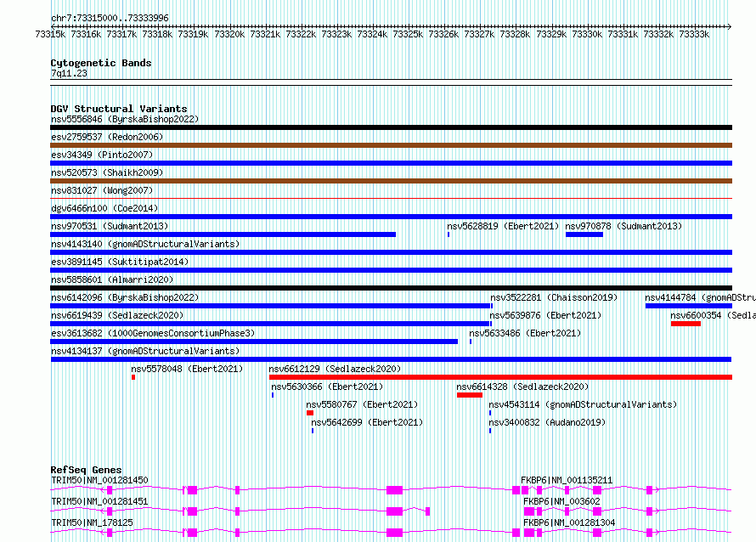
Task: Open nsv5630366 (Ebert2021) label
Action: pos(327,387)
